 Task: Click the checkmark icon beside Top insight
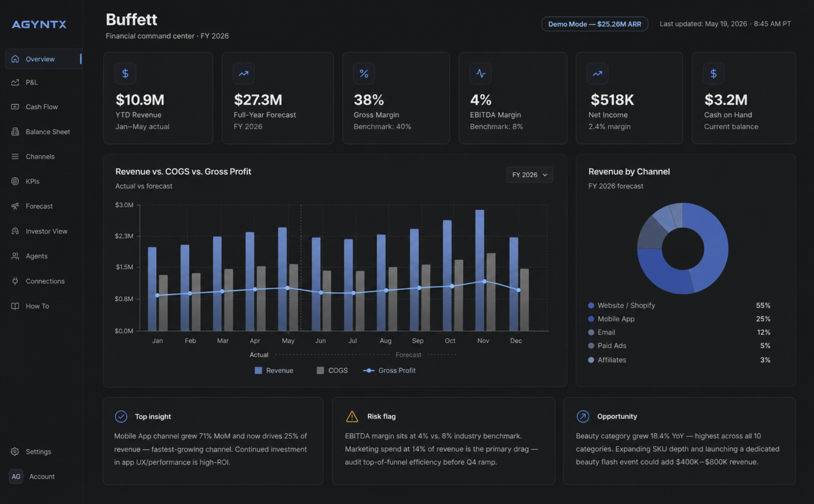point(121,417)
